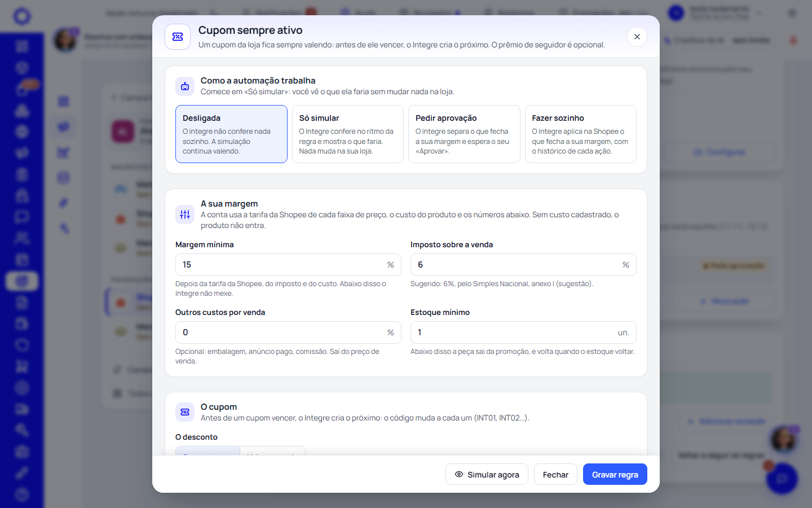Image resolution: width=812 pixels, height=508 pixels.
Task: Open the round blue chat widget behind the dialog
Action: coord(782,479)
